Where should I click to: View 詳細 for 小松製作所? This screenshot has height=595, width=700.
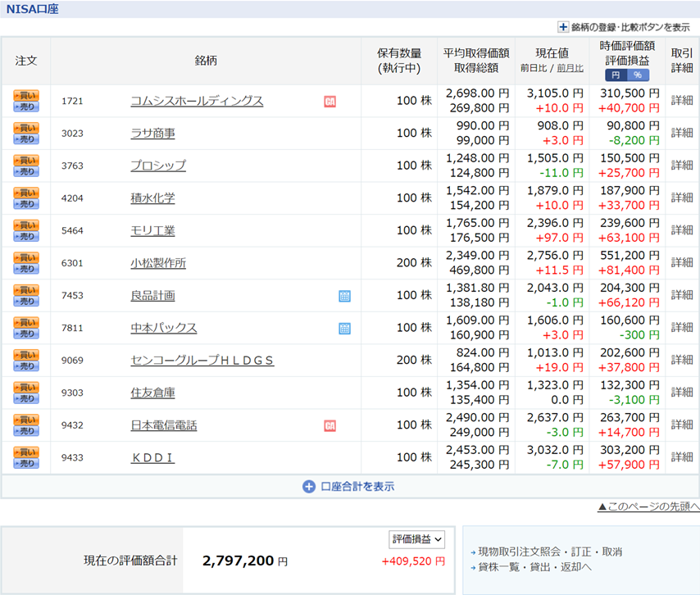[x=682, y=262]
